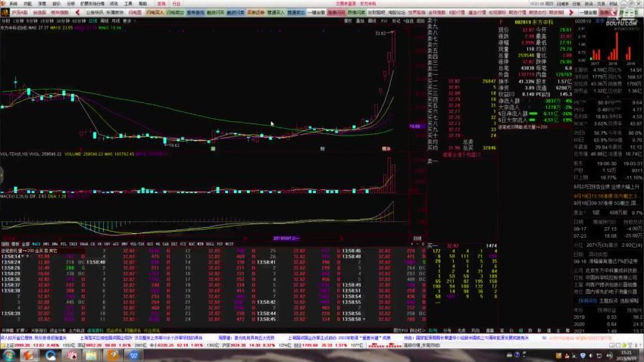Select the MACD indicator tab
644x362 pixels.
[36, 244]
